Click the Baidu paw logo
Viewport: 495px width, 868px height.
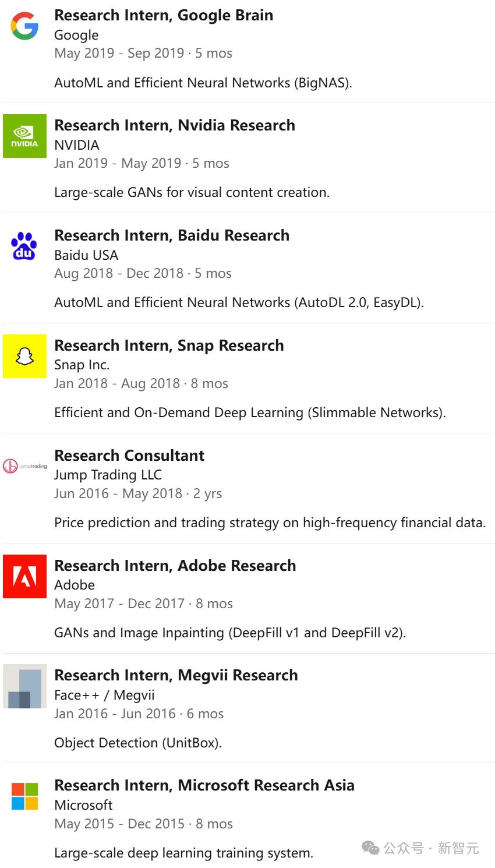(24, 246)
